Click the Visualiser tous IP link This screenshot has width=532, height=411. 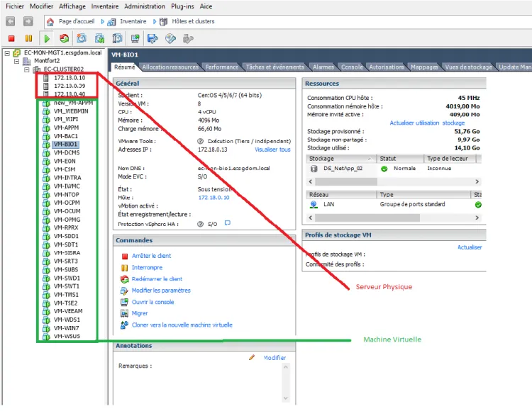click(x=272, y=150)
